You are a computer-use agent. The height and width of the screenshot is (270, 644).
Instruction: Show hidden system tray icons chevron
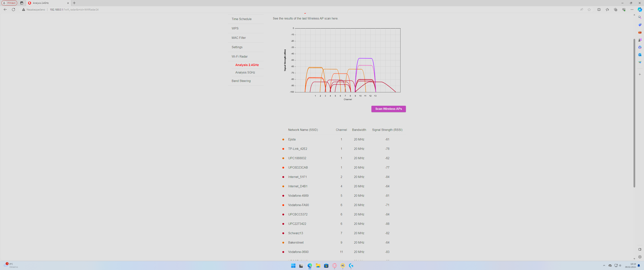pyautogui.click(x=604, y=265)
